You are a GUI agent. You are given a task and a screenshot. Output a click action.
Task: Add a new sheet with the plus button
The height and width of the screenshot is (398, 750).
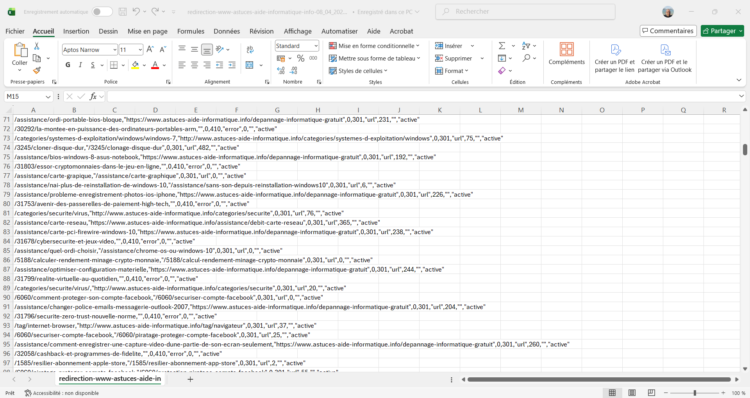click(190, 379)
